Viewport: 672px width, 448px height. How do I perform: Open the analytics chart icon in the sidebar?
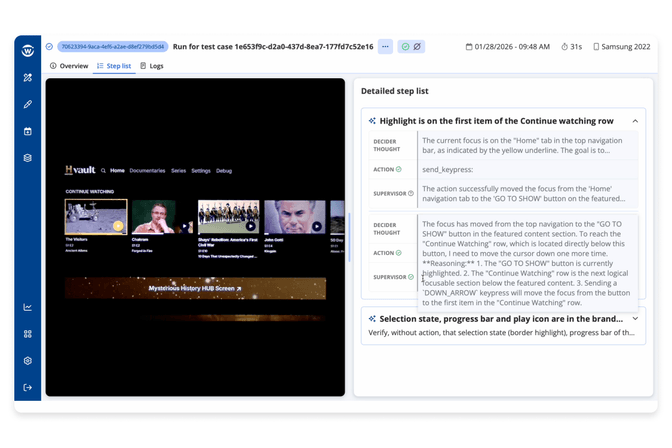pyautogui.click(x=27, y=307)
